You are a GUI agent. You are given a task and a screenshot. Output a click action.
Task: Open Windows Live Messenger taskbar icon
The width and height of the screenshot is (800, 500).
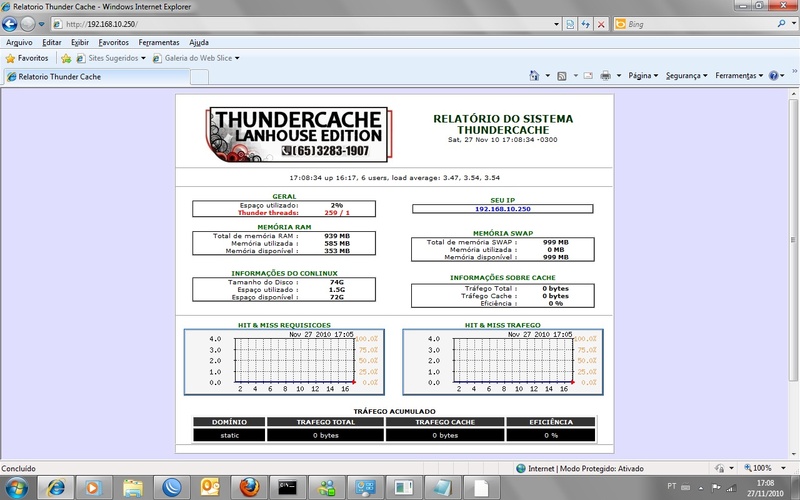326,488
